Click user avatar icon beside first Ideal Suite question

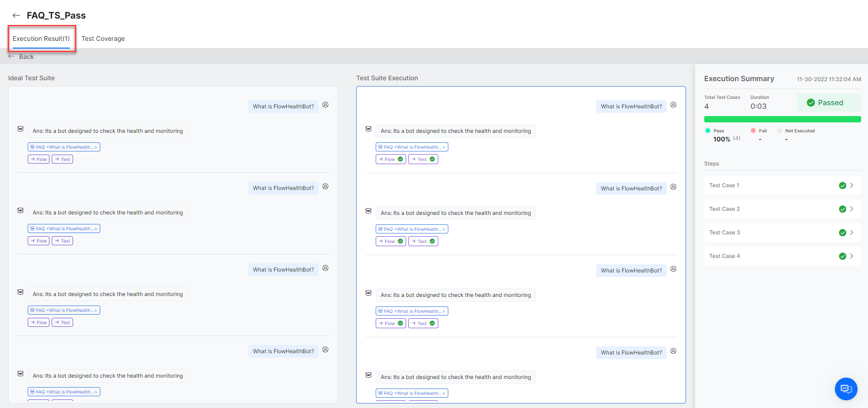tap(325, 105)
